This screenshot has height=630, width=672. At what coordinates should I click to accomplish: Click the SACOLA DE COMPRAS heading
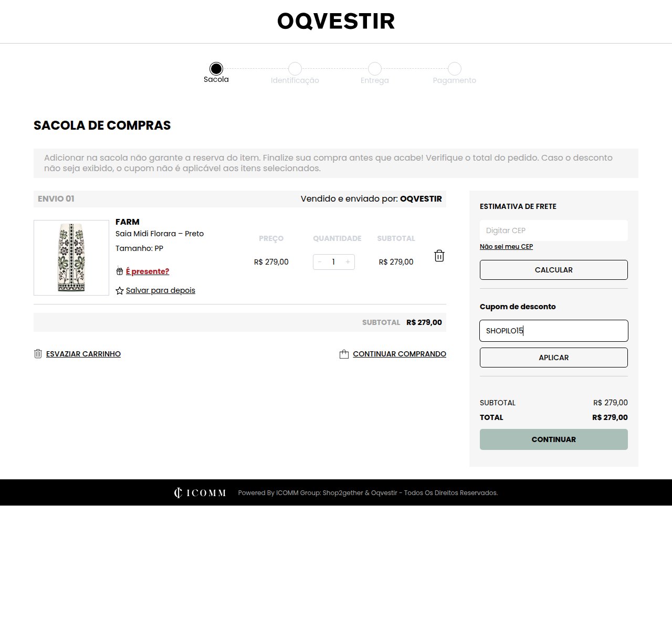pos(102,125)
